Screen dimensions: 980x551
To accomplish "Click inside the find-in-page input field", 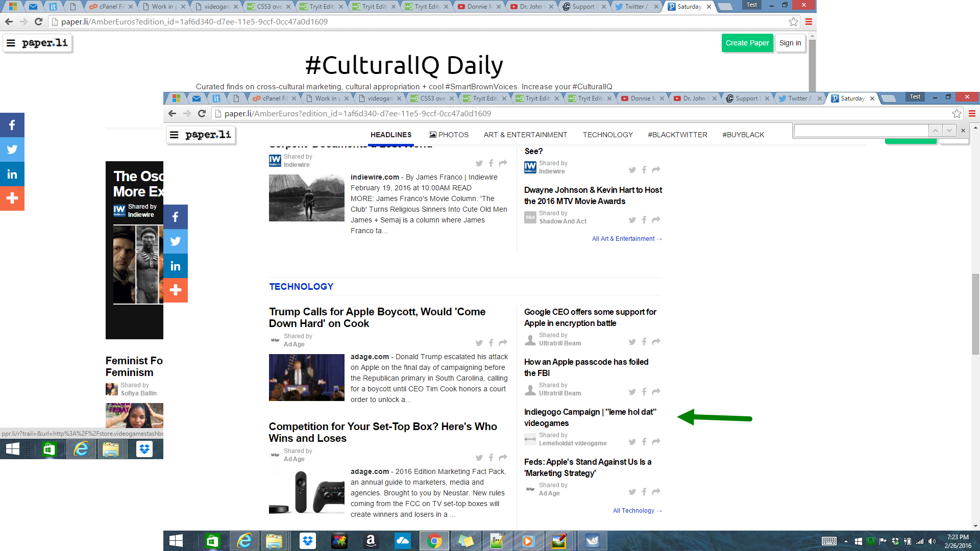I will pyautogui.click(x=863, y=131).
